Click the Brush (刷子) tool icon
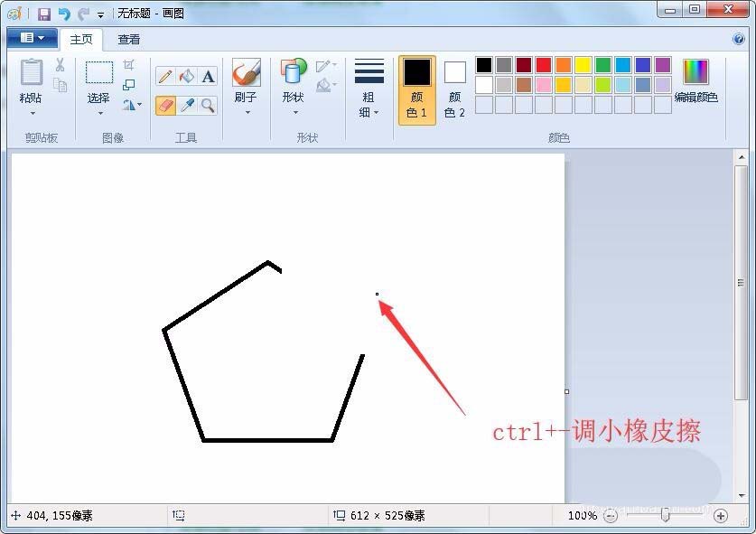 pyautogui.click(x=247, y=72)
